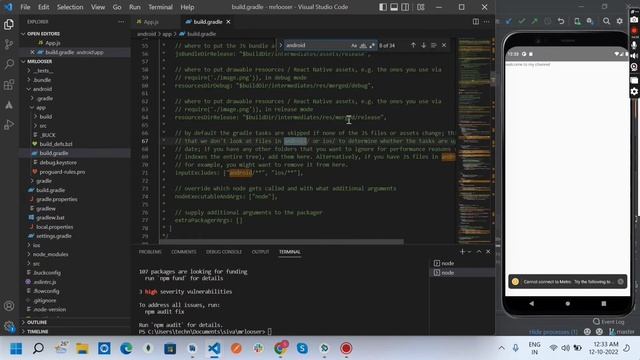Expand the ios folder in Explorer
Image resolution: width=640 pixels, height=360 pixels.
[36, 245]
